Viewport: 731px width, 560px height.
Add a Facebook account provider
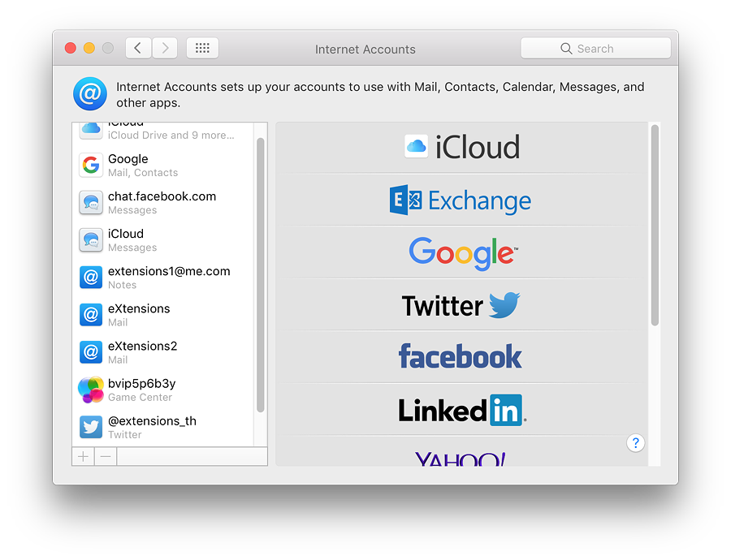point(461,357)
